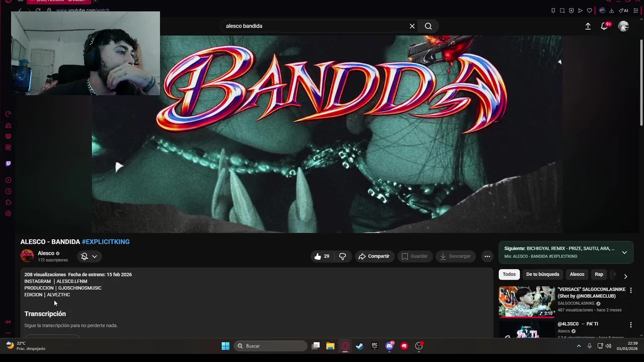This screenshot has height=362, width=644.
Task: Open Epic Games Launcher from the taskbar
Action: 374,346
